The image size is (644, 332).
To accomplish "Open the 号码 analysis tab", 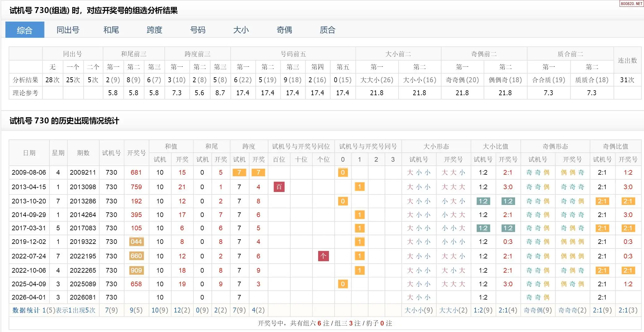I will click(198, 30).
